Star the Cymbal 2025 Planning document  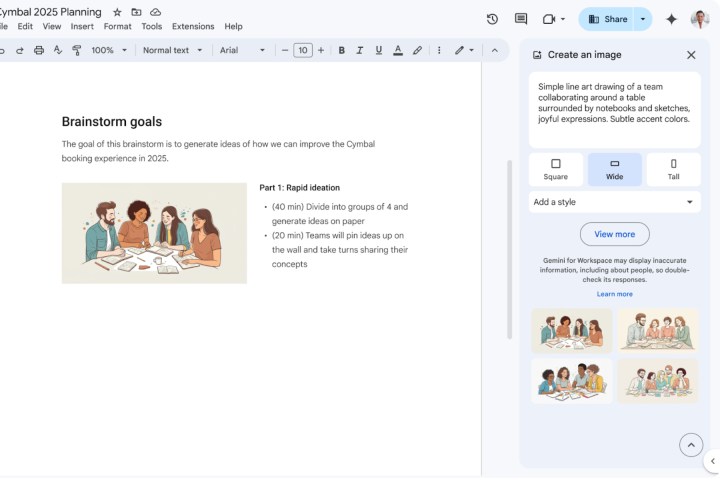(x=117, y=12)
